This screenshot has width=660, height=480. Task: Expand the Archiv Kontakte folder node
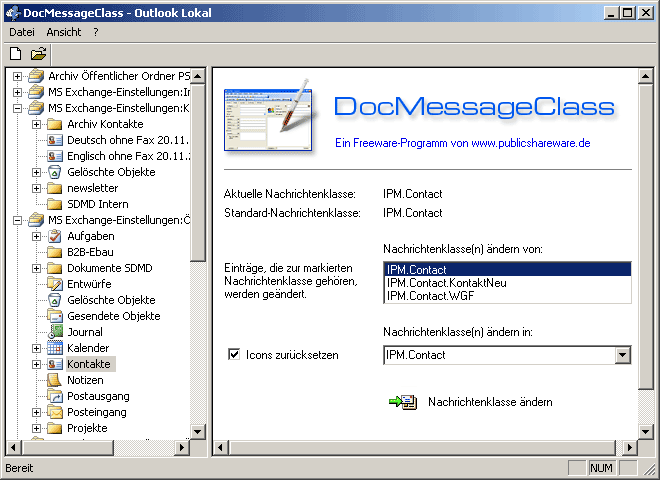[37, 124]
